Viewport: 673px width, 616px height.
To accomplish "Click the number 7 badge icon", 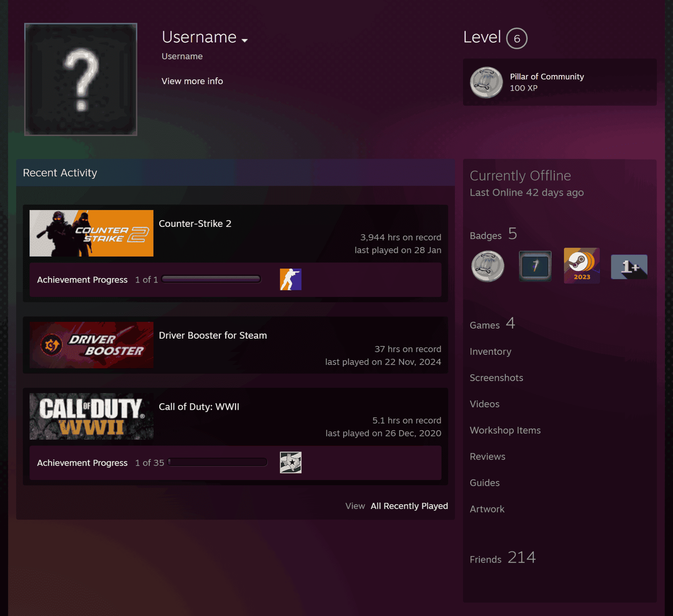I will pos(535,266).
